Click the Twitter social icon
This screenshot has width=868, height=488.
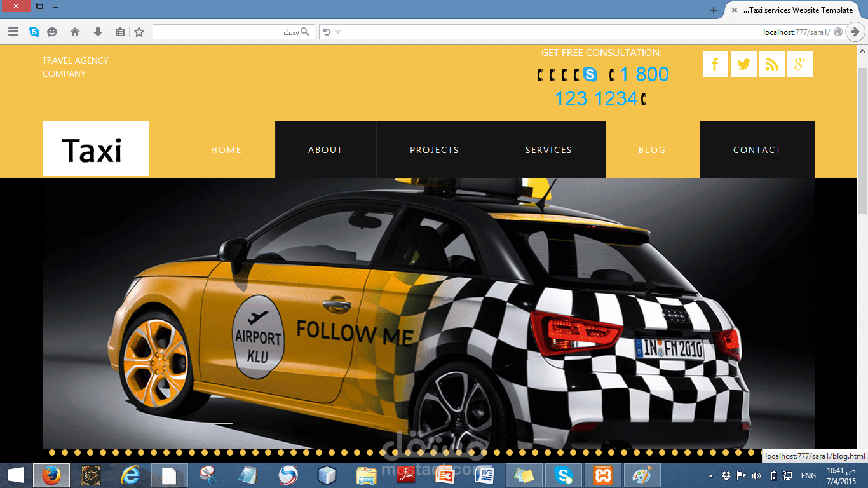point(743,64)
